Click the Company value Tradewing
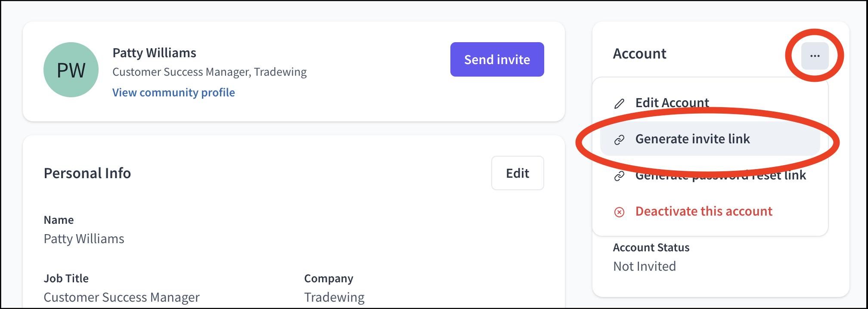 click(334, 297)
